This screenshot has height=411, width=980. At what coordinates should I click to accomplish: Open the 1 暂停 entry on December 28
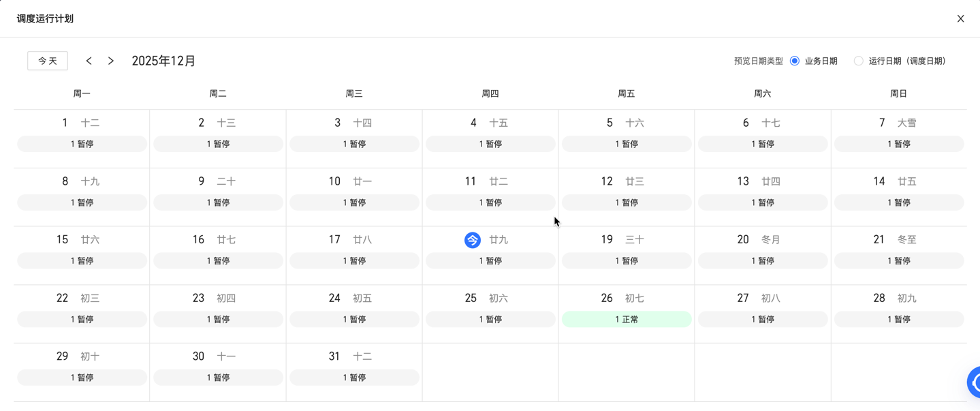pyautogui.click(x=899, y=319)
